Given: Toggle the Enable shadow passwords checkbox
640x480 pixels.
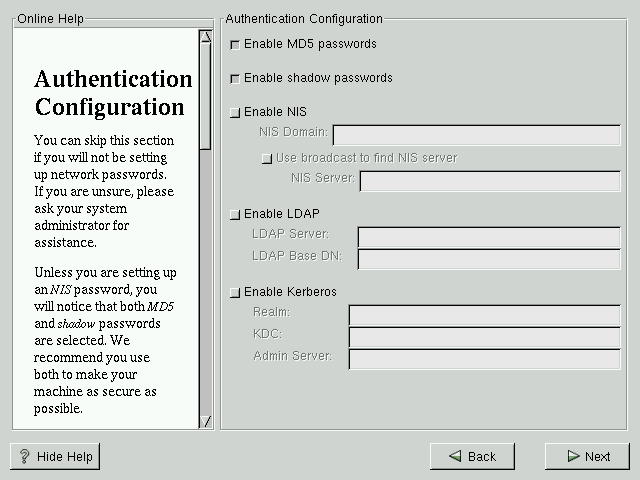Looking at the screenshot, I should click(x=235, y=78).
